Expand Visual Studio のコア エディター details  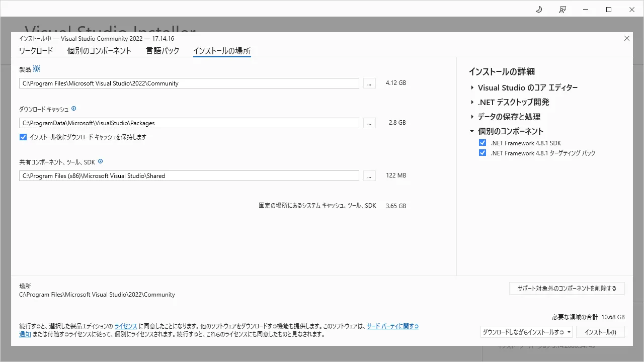point(472,88)
